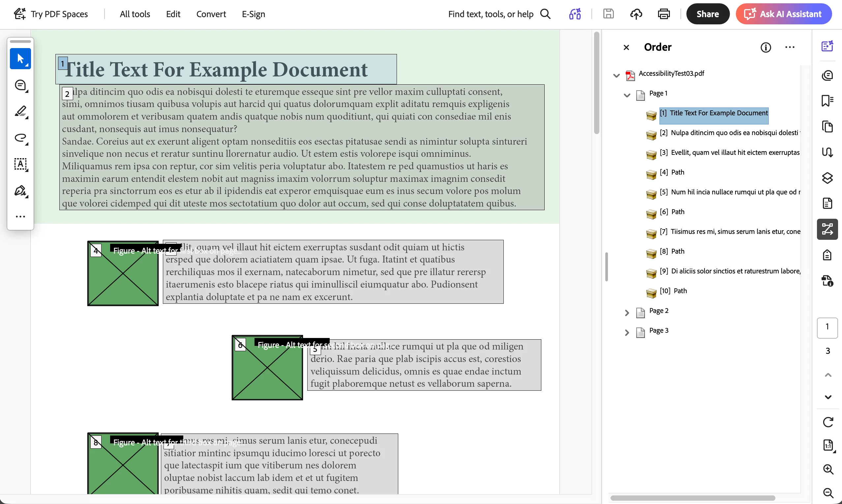Click the Share button
Viewport: 842px width, 504px height.
pyautogui.click(x=707, y=14)
